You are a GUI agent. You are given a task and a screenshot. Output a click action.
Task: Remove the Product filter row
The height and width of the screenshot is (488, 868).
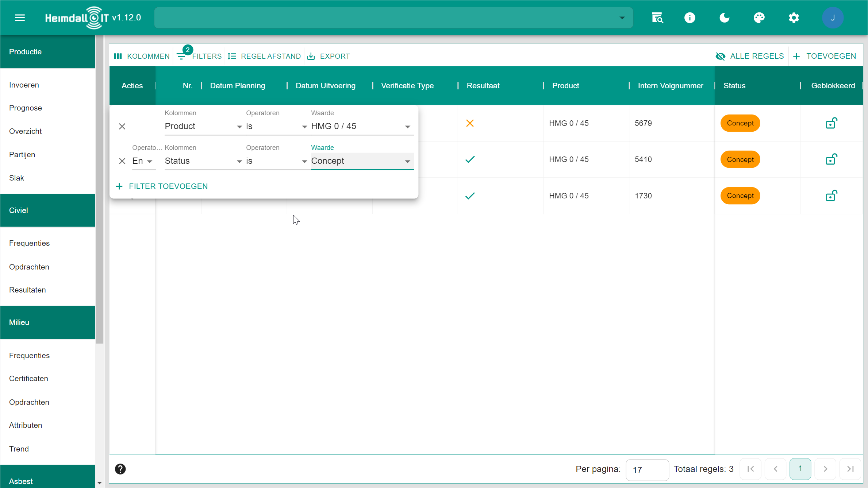pyautogui.click(x=122, y=126)
